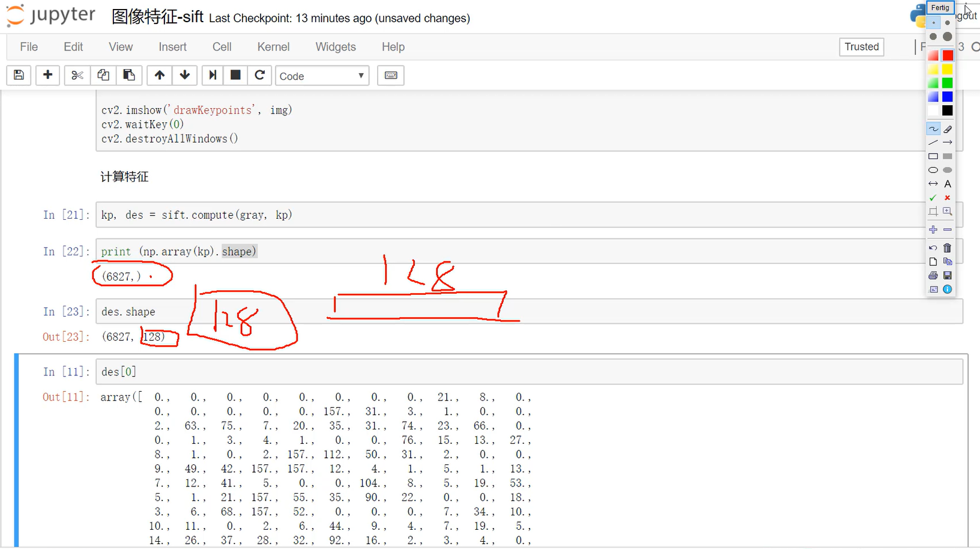Screen dimensions: 980x549
Task: Open the Insert menu
Action: 172,47
